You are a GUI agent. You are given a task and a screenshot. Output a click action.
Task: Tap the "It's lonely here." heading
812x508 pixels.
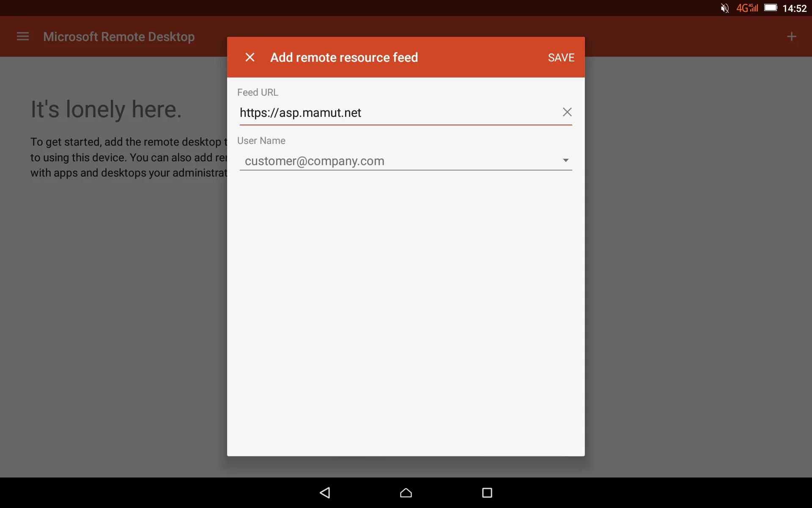[106, 109]
